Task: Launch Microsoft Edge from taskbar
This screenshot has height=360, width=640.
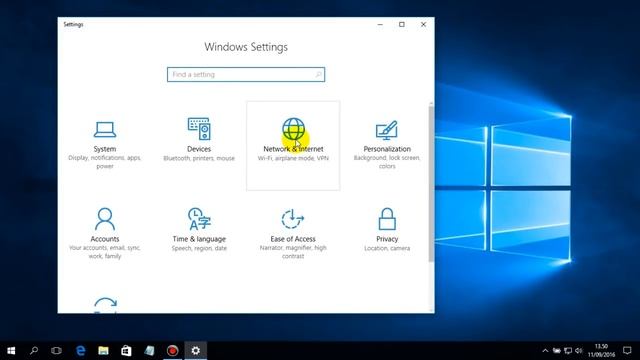Action: pos(80,351)
